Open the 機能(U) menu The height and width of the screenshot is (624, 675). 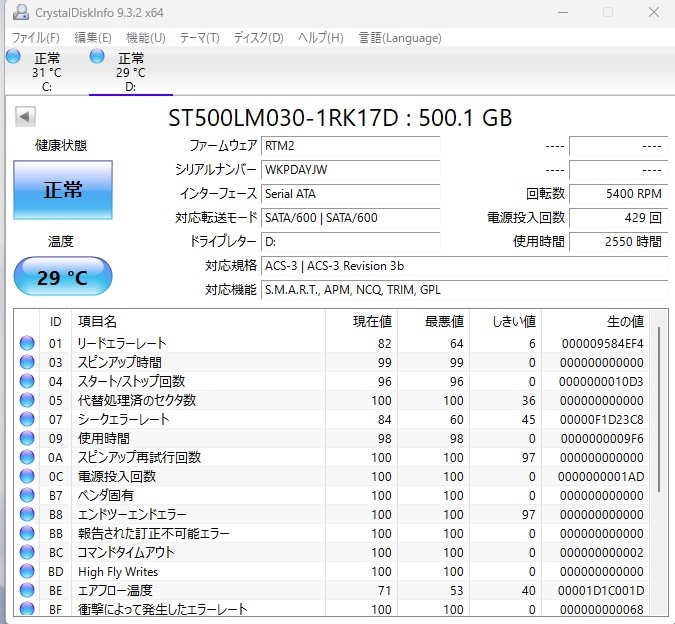146,38
